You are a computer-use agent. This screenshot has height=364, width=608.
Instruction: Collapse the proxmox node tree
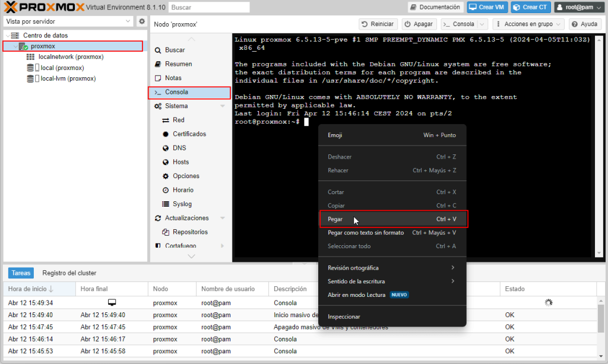(x=15, y=46)
